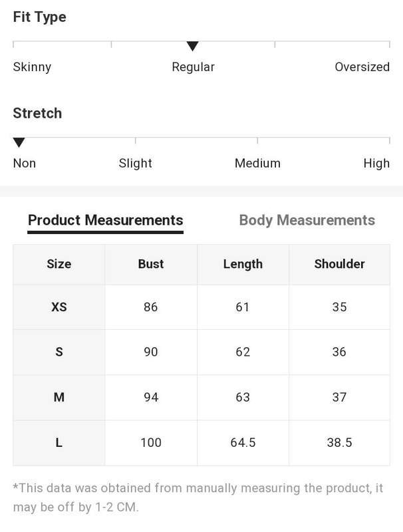Screen dimensions: 403x532
Task: Click the S size row header
Action: [59, 352]
